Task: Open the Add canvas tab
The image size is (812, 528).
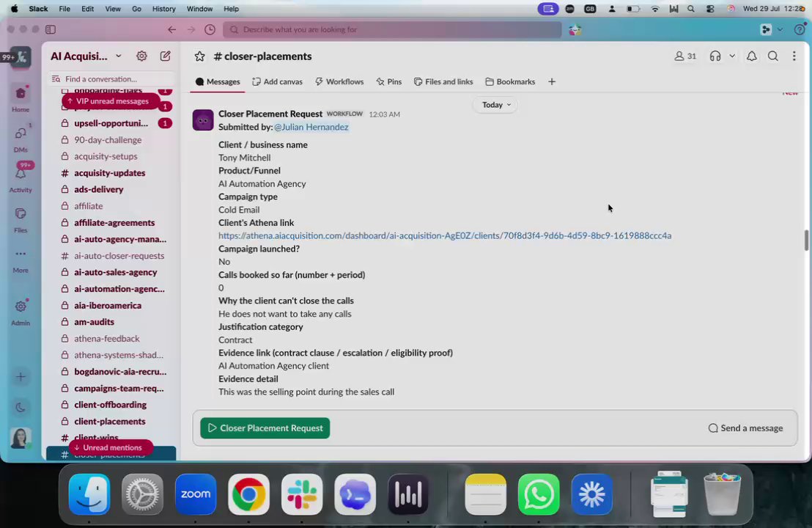Action: pos(277,82)
